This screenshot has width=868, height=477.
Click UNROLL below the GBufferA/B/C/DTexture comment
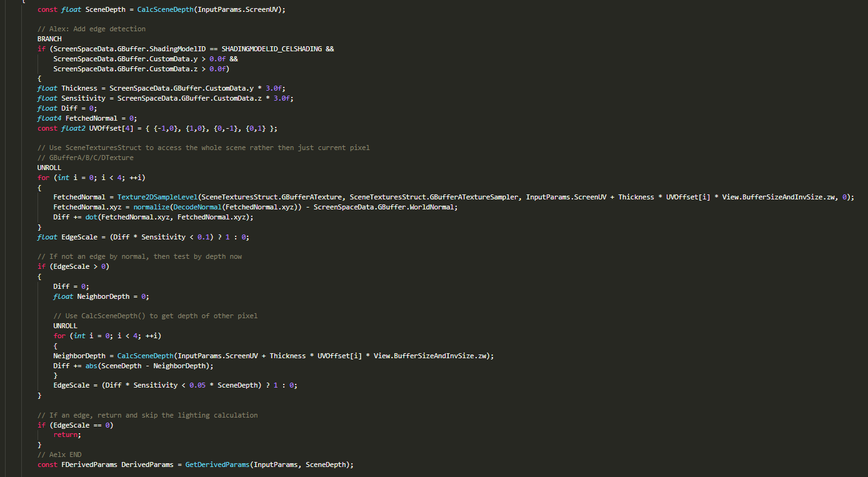click(x=49, y=168)
